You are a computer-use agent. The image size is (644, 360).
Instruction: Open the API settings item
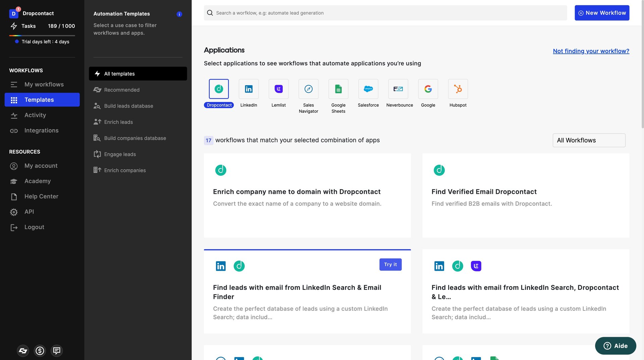[x=42, y=212]
